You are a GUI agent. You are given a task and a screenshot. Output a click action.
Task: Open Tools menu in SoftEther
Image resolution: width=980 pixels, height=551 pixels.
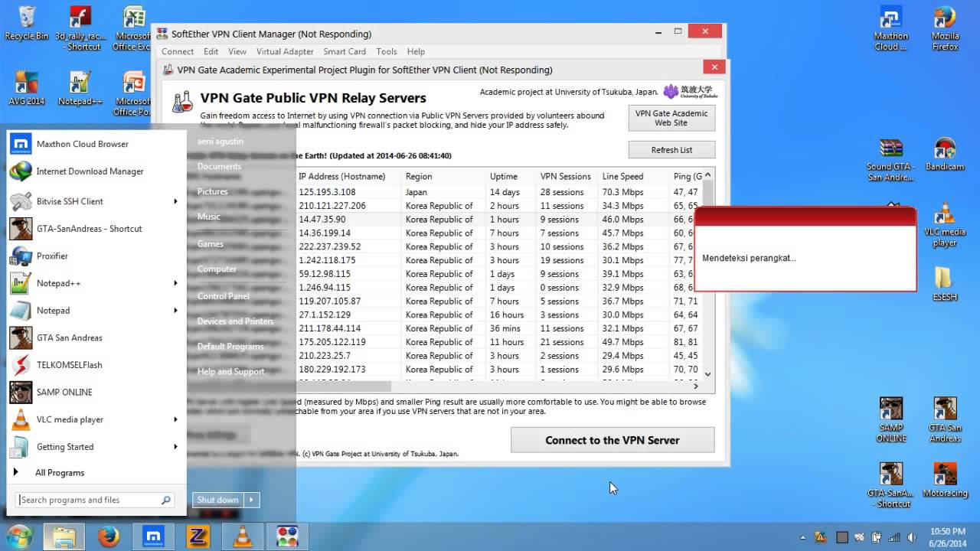387,51
